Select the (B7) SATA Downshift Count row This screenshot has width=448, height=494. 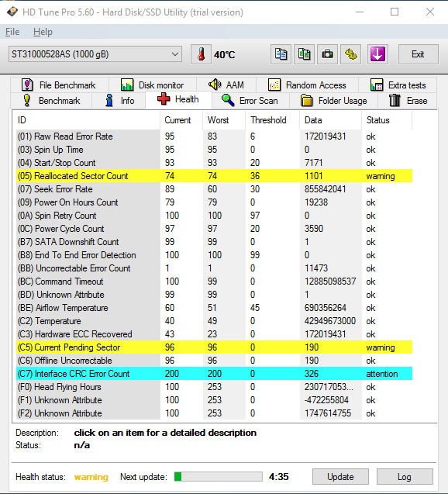(x=214, y=242)
